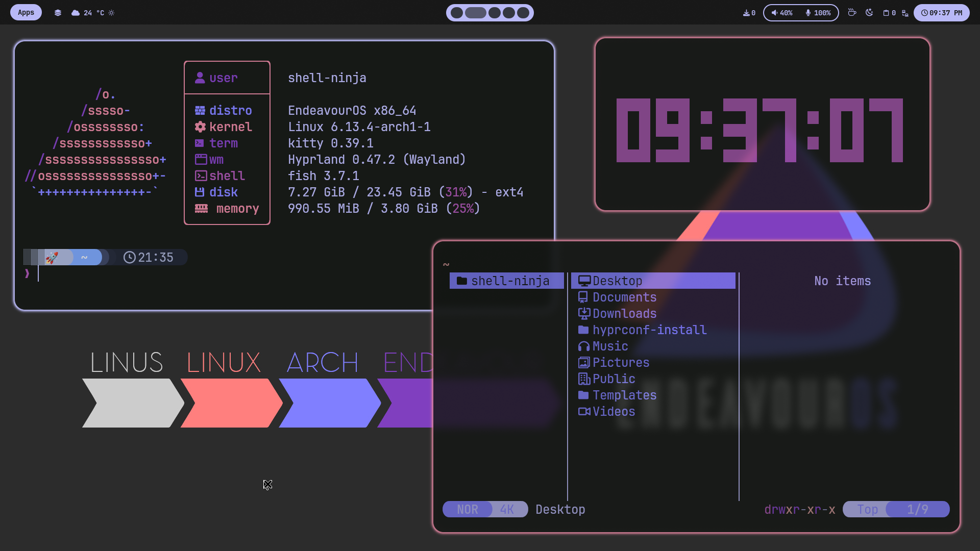The height and width of the screenshot is (551, 980).
Task: Click the 31% disk usage value
Action: click(x=456, y=192)
